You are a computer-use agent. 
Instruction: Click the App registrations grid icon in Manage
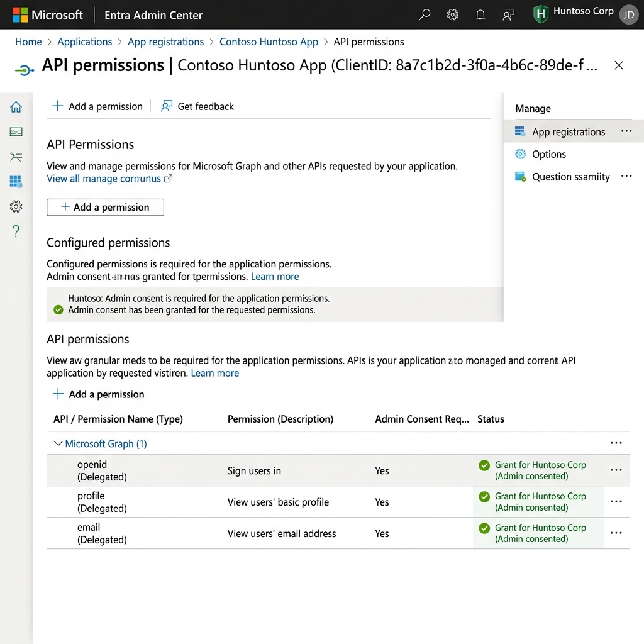(520, 131)
